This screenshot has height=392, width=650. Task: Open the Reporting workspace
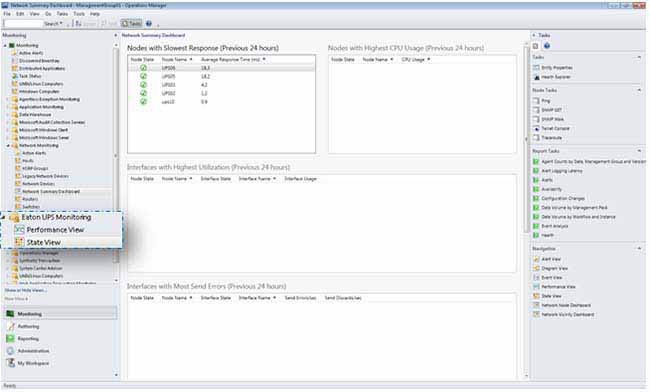[28, 339]
